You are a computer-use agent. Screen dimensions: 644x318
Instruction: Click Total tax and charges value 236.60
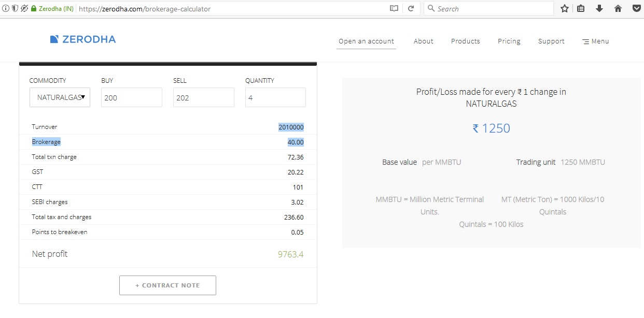294,217
